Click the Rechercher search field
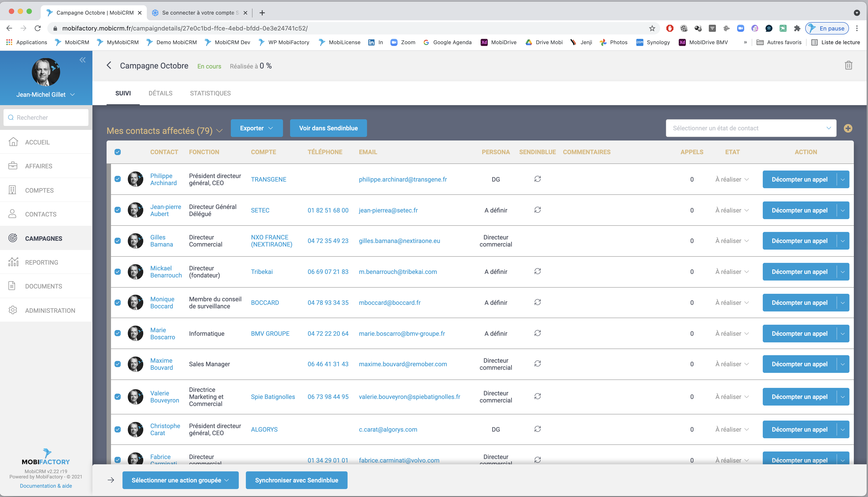The image size is (868, 497). (x=46, y=118)
